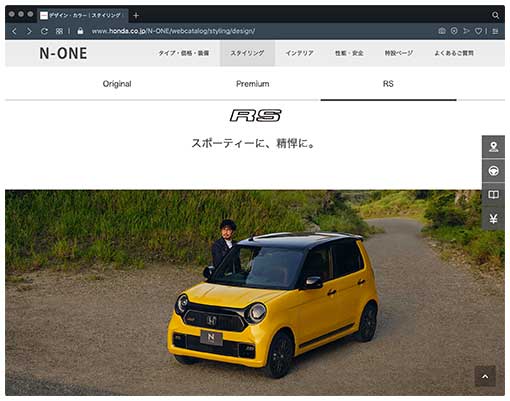This screenshot has width=510, height=401.
Task: Go back to the previous page
Action: [x=14, y=31]
